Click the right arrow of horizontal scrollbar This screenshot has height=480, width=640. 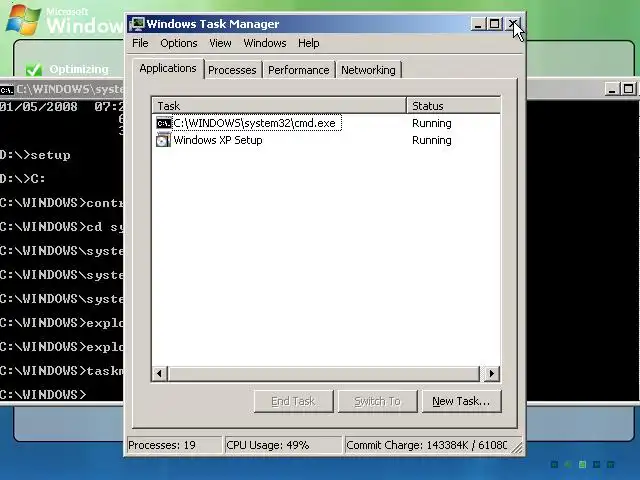click(492, 373)
